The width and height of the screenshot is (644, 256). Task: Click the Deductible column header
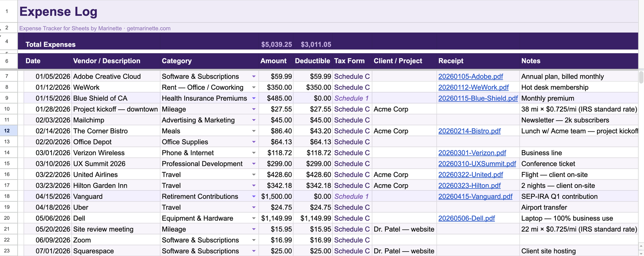click(312, 61)
